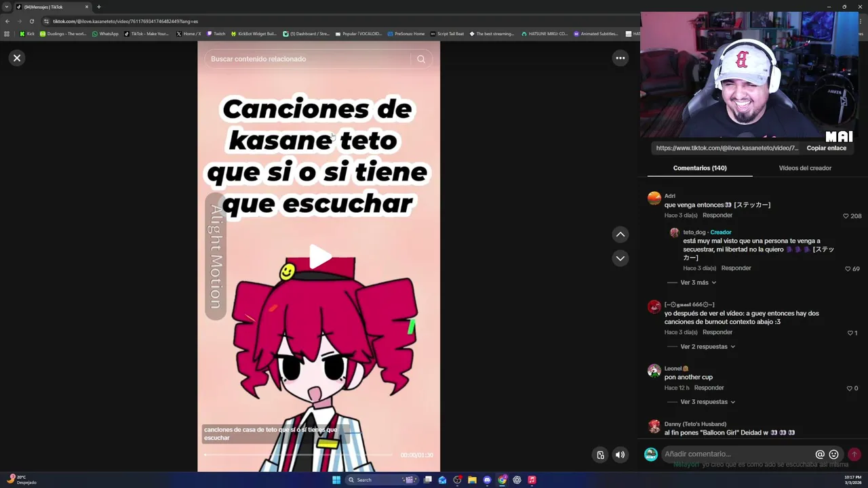This screenshot has height=488, width=868.
Task: Open the Kick bookmark
Action: [27, 34]
